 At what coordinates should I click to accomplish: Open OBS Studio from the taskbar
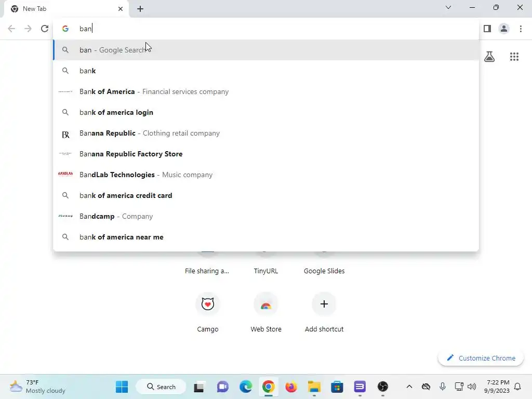(x=383, y=387)
